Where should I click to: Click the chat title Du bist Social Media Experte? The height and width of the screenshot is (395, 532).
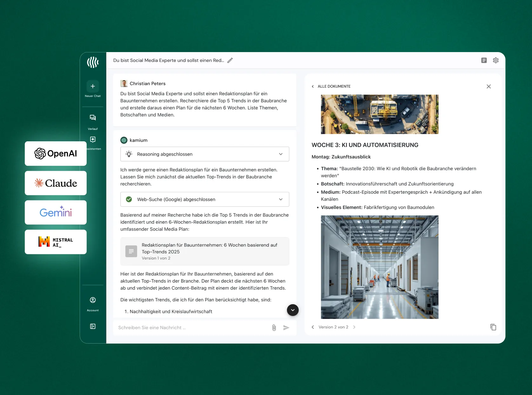click(x=169, y=60)
